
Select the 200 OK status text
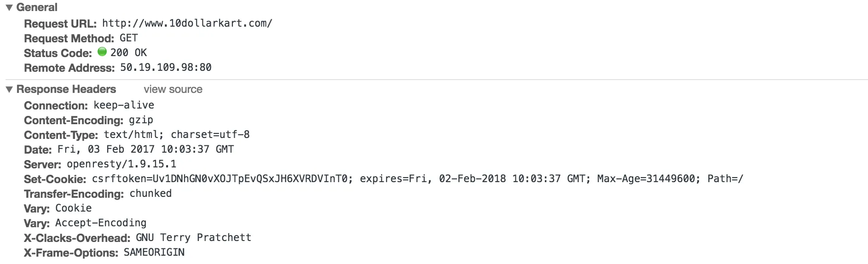pos(128,53)
